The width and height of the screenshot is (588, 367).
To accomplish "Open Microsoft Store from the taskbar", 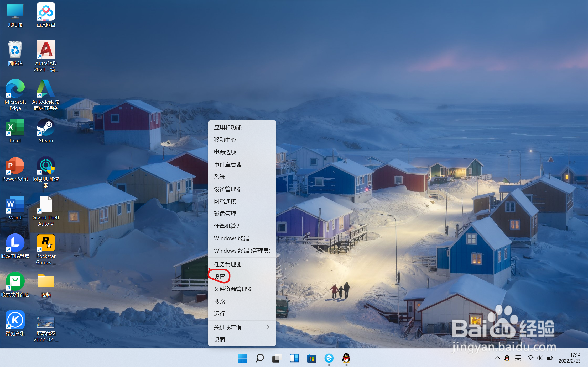I will point(311,358).
